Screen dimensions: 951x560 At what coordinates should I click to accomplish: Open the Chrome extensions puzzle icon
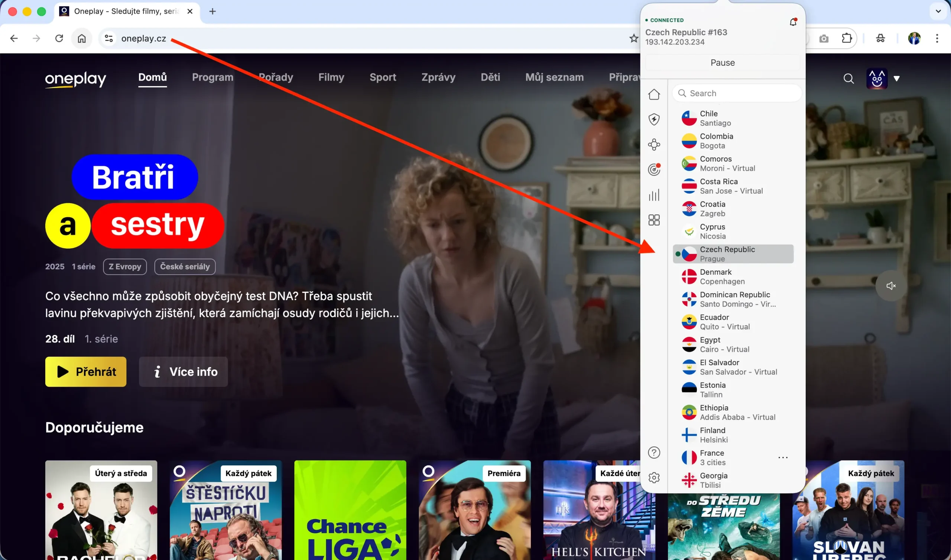pyautogui.click(x=846, y=38)
